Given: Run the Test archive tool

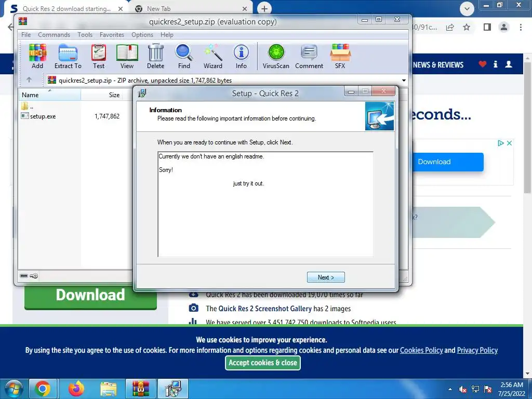Looking at the screenshot, I should tap(99, 56).
